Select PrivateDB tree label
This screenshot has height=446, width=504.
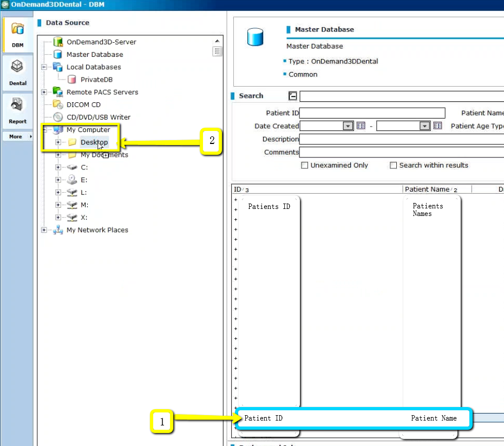click(96, 80)
